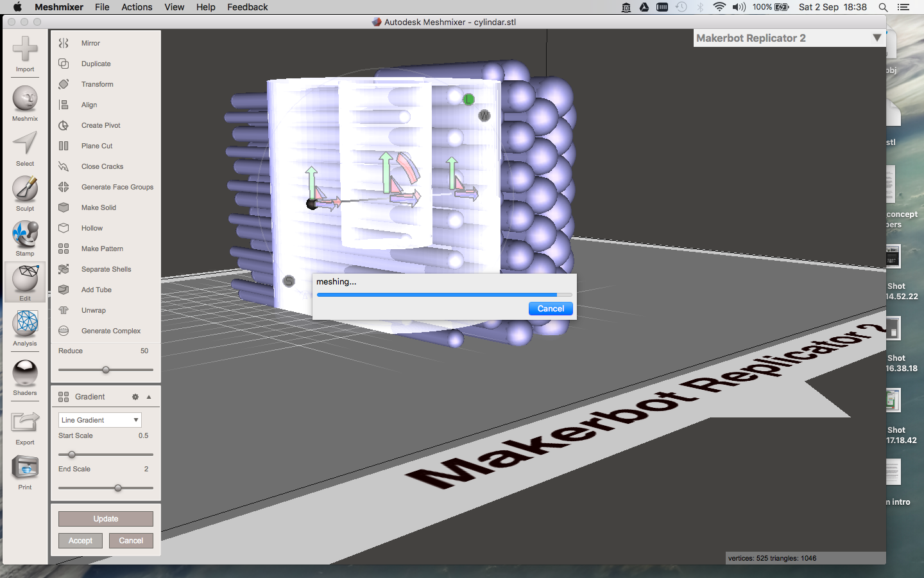The height and width of the screenshot is (578, 924).
Task: Cancel the Make Pattern tool
Action: click(131, 541)
